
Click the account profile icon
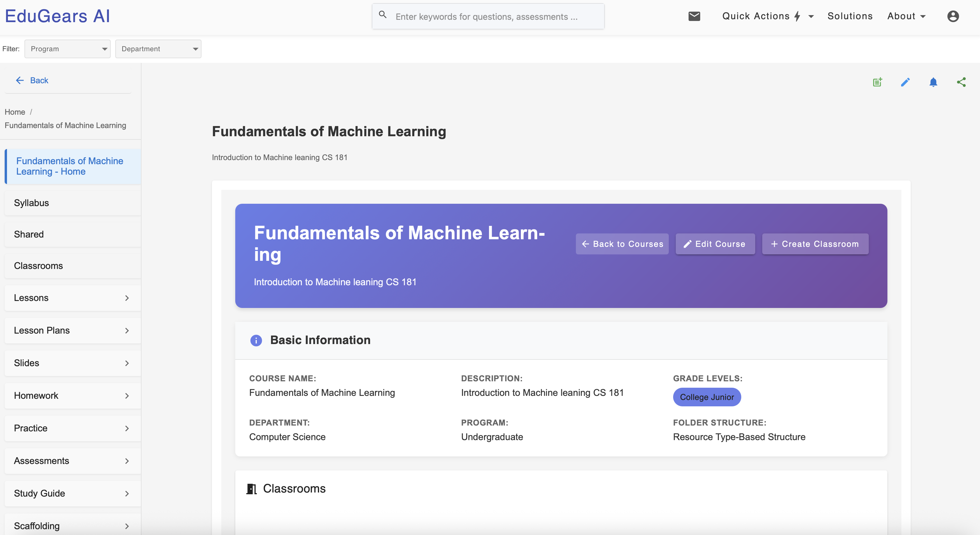click(x=953, y=16)
